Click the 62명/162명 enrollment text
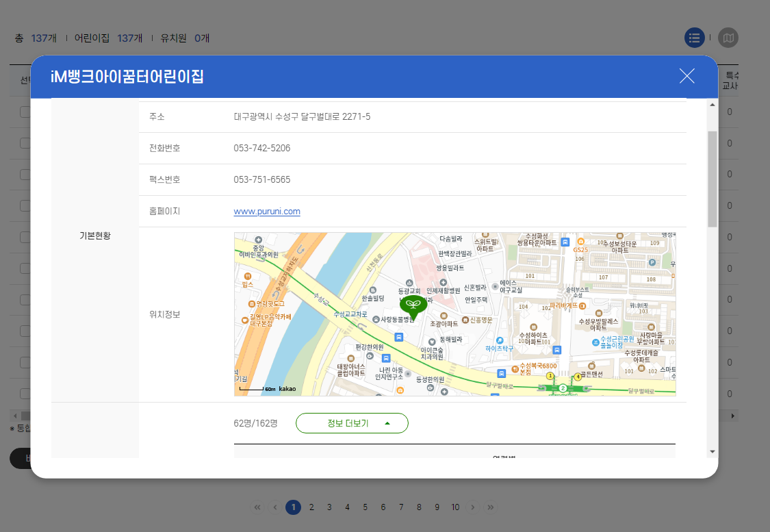The height and width of the screenshot is (532, 770). click(x=256, y=423)
